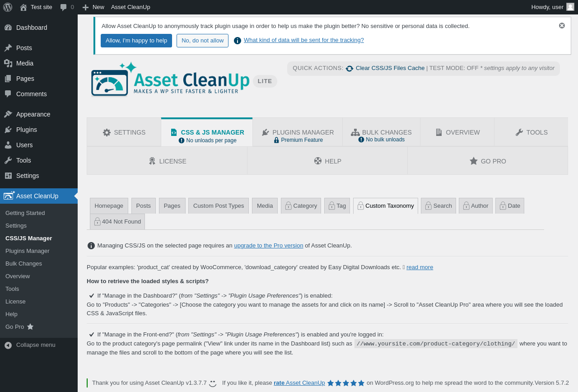Click the 'Howdy, user' account text
This screenshot has width=578, height=392.
click(x=547, y=7)
